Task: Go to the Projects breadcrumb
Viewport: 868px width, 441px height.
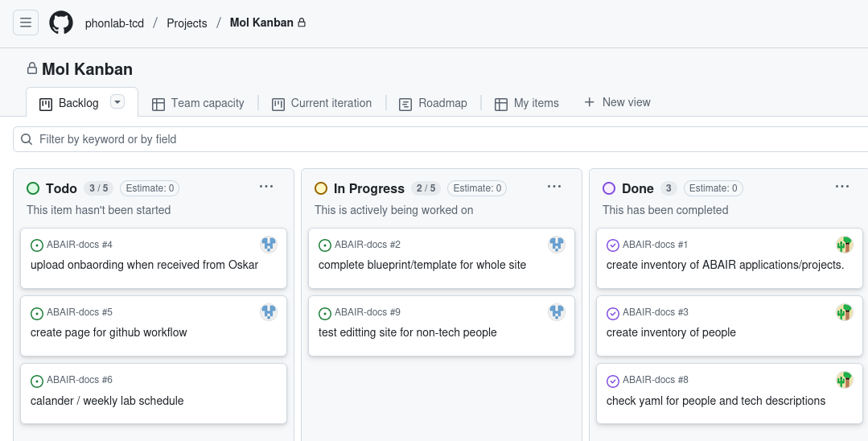Action: pos(187,23)
